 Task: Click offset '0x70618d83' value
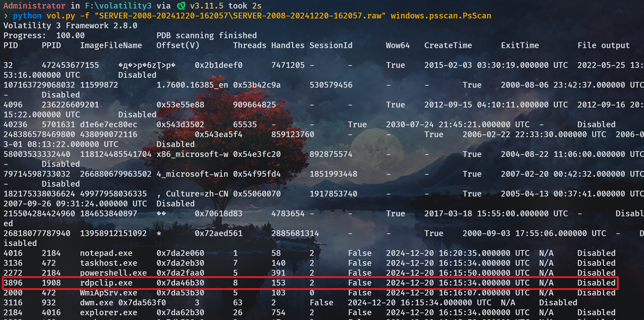pyautogui.click(x=219, y=214)
